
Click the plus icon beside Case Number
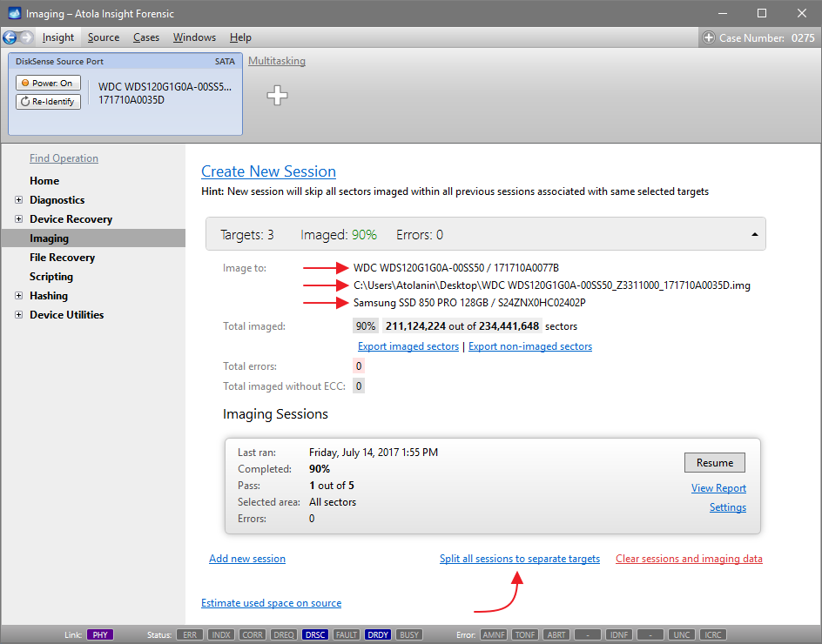point(709,37)
